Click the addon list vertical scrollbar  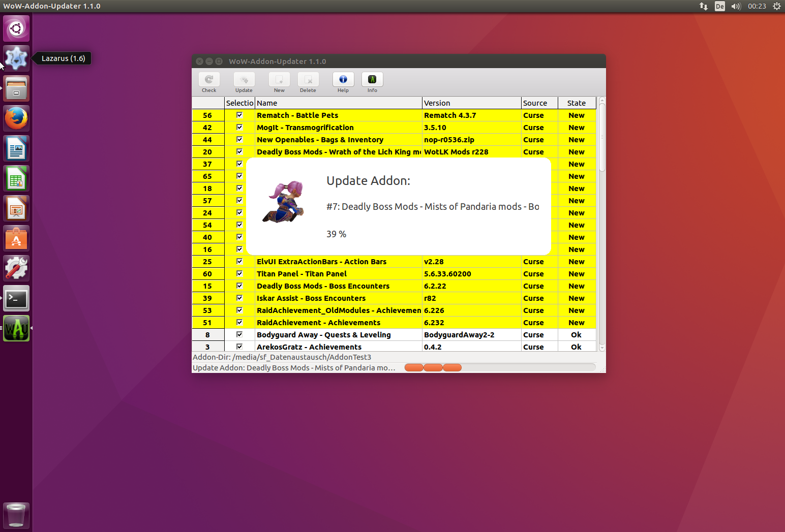pyautogui.click(x=602, y=224)
